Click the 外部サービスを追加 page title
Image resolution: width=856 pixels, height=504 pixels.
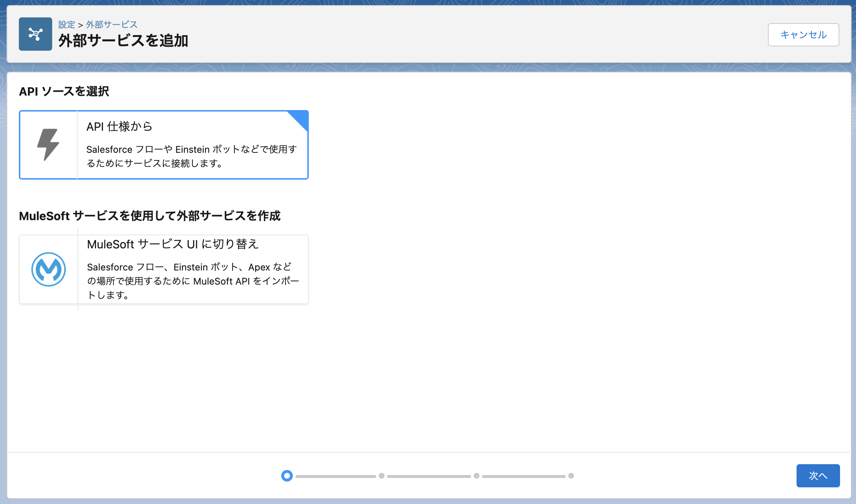click(x=123, y=41)
